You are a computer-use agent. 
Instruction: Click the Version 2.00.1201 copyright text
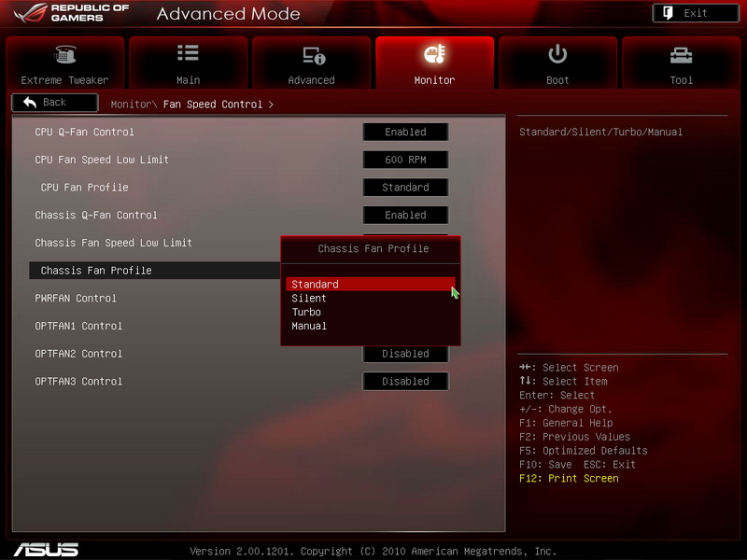[x=373, y=551]
